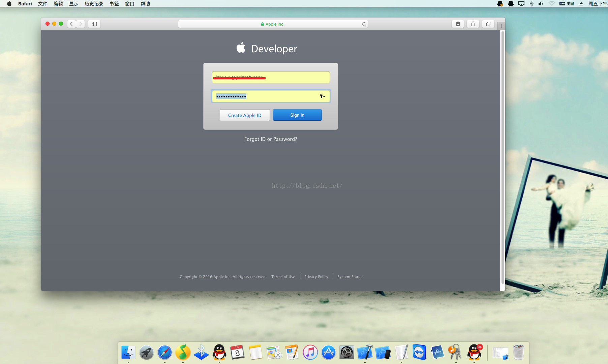
Task: Open Finder from the Dock
Action: [x=128, y=353]
